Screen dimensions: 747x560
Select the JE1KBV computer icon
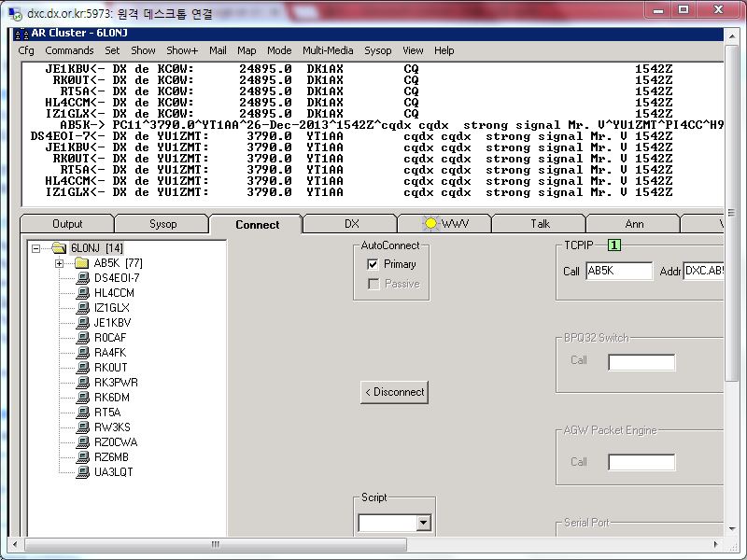(83, 322)
